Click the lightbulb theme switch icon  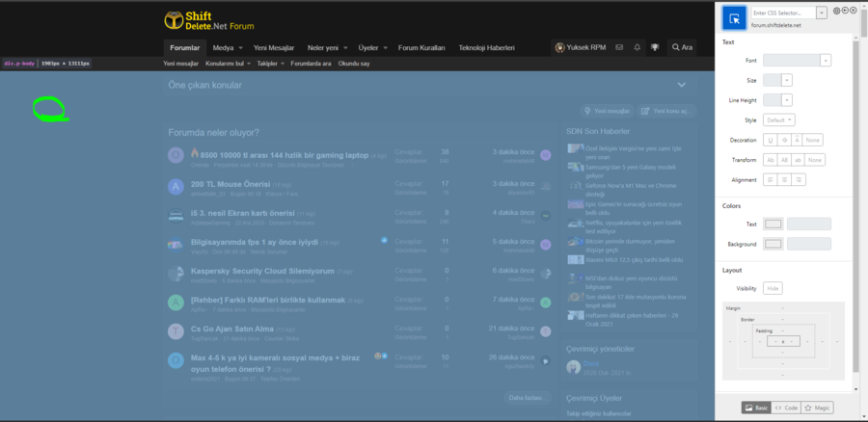pyautogui.click(x=656, y=47)
